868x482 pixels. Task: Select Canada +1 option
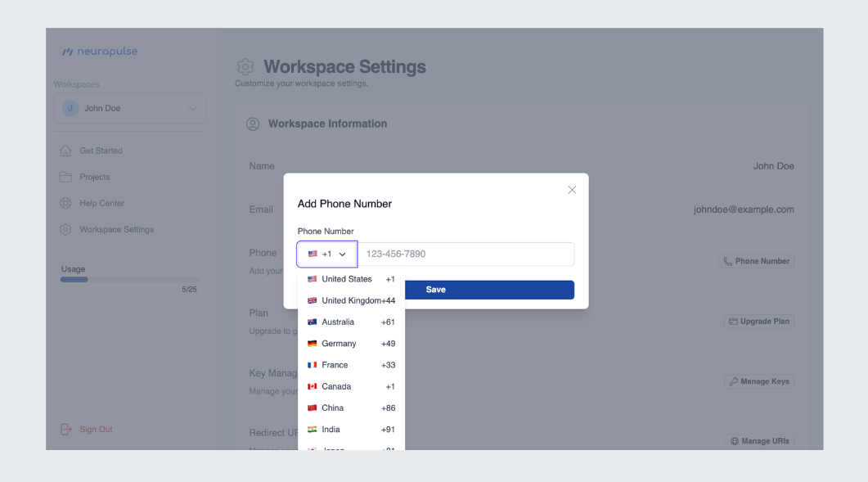(x=351, y=387)
